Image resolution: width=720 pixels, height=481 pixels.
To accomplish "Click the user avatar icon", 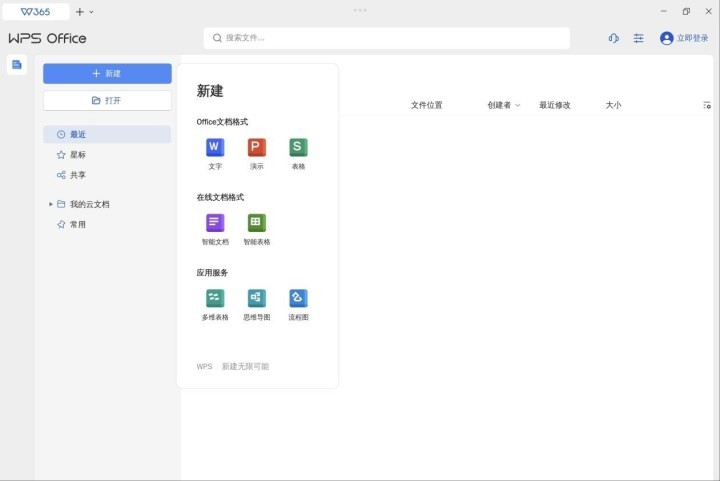I will (666, 38).
